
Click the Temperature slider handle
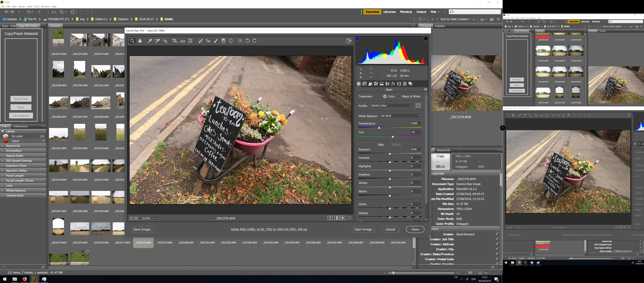click(x=379, y=128)
